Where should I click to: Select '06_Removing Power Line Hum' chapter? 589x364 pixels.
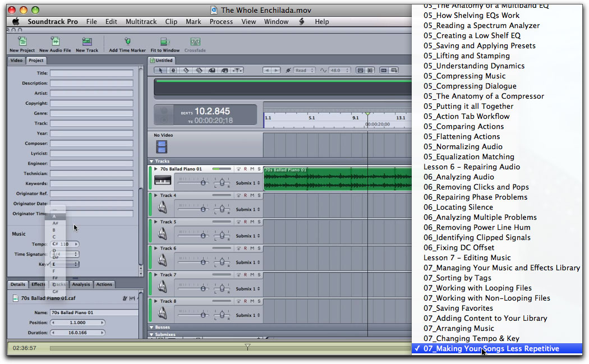click(x=477, y=227)
